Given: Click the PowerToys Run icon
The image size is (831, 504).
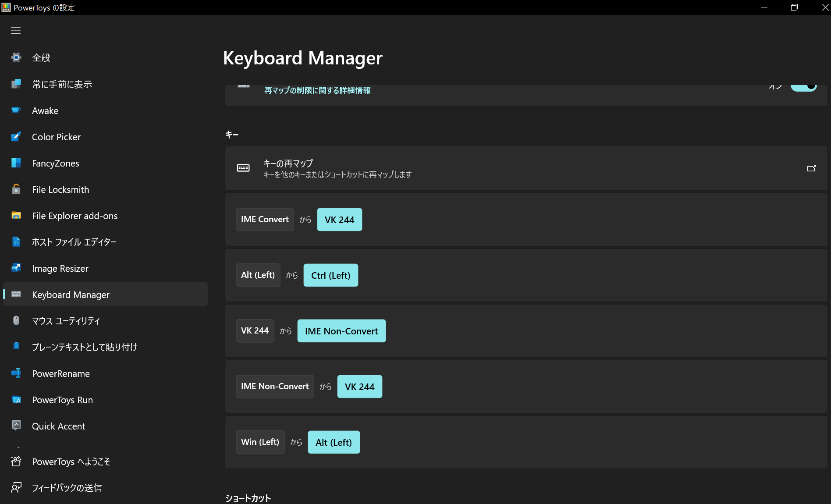Looking at the screenshot, I should pyautogui.click(x=16, y=399).
